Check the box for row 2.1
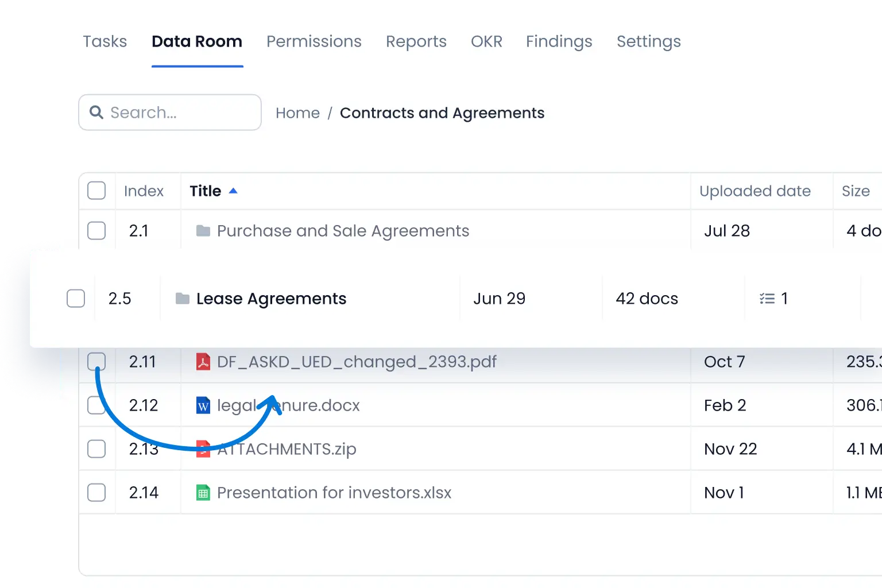 click(x=96, y=231)
